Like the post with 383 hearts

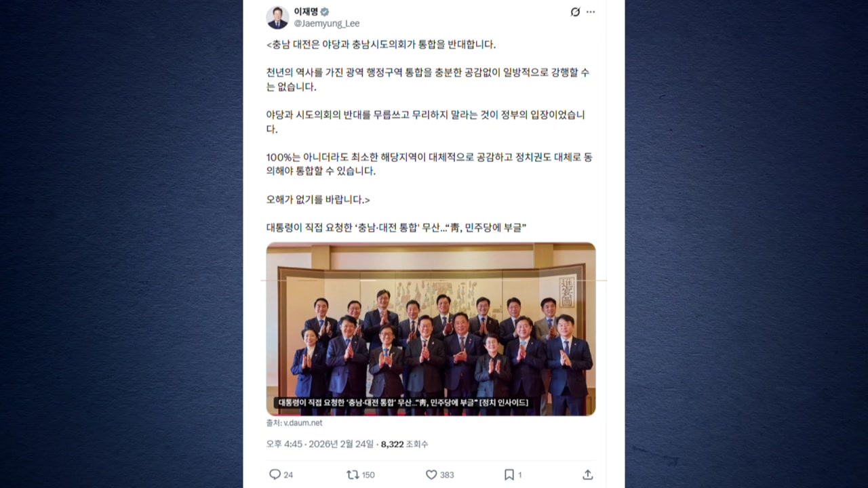(x=431, y=474)
